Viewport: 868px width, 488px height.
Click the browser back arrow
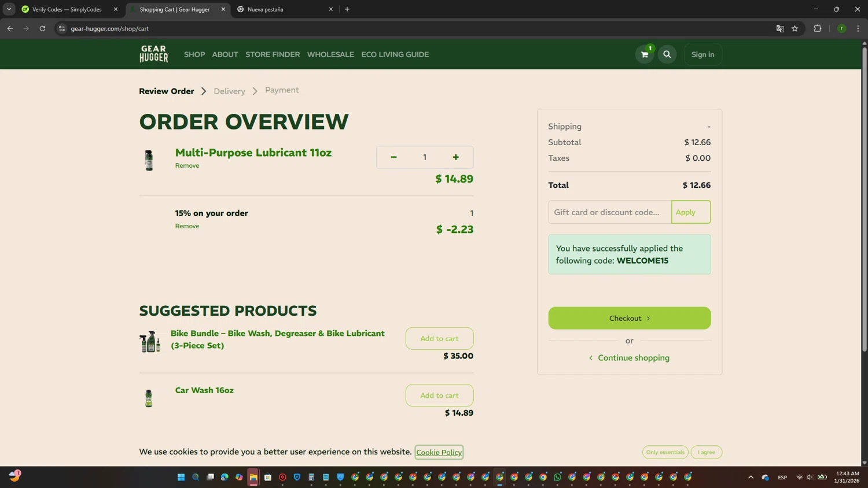(x=10, y=28)
